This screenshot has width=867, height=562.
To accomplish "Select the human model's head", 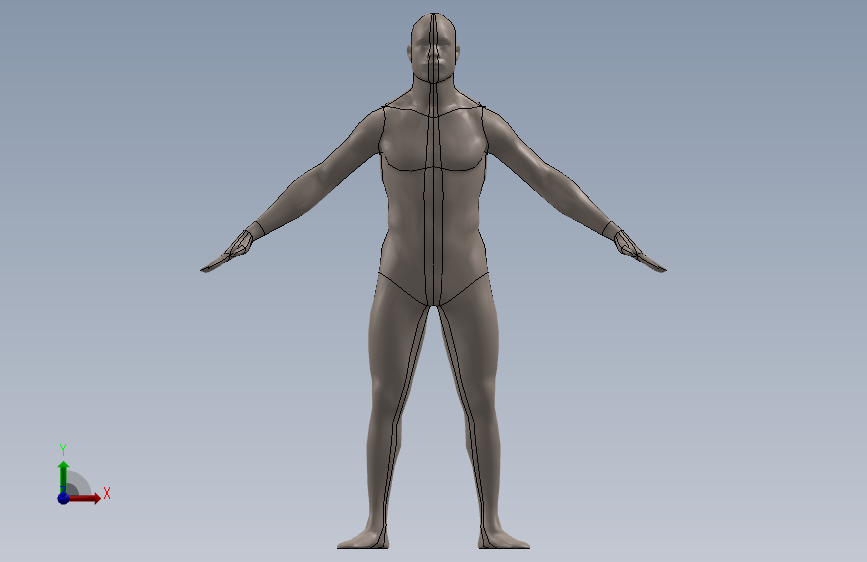I will tap(434, 48).
